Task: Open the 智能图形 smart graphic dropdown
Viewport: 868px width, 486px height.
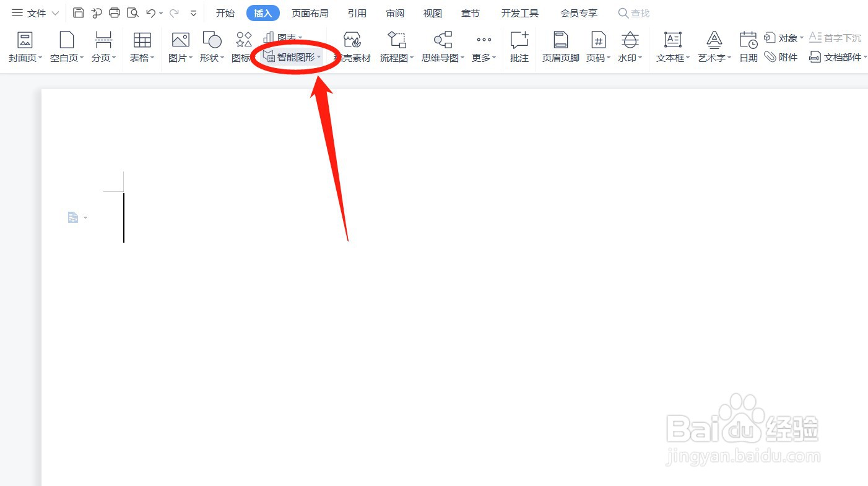Action: [319, 58]
